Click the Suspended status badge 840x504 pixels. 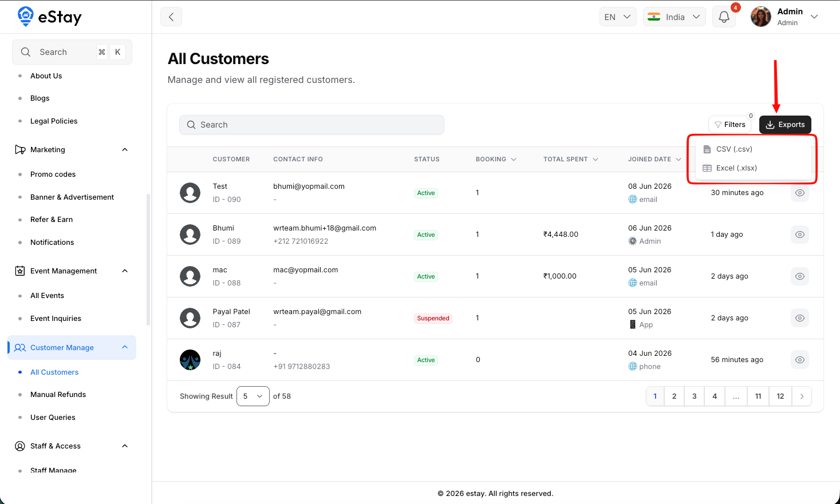[433, 319]
